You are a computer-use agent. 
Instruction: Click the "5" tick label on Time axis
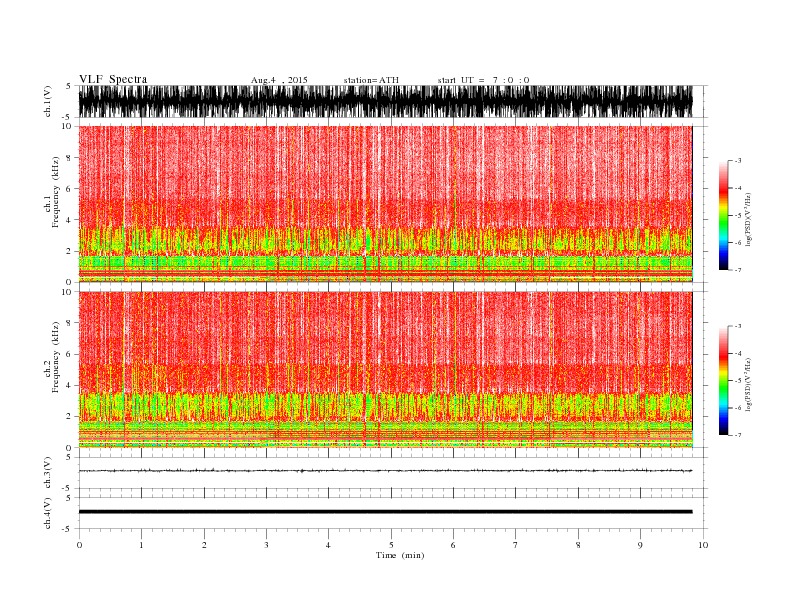click(391, 545)
